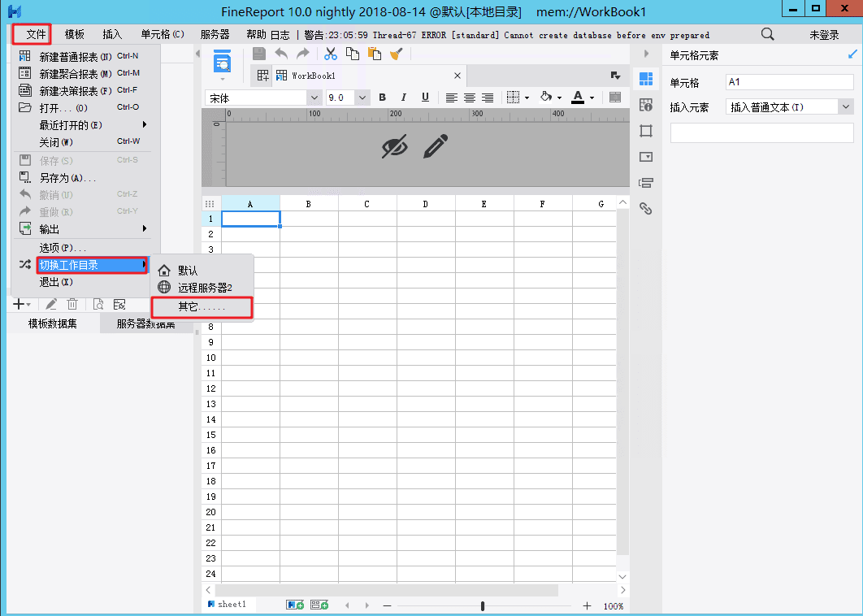
Task: Expand the 最近打开的 submenu
Action: [x=83, y=124]
